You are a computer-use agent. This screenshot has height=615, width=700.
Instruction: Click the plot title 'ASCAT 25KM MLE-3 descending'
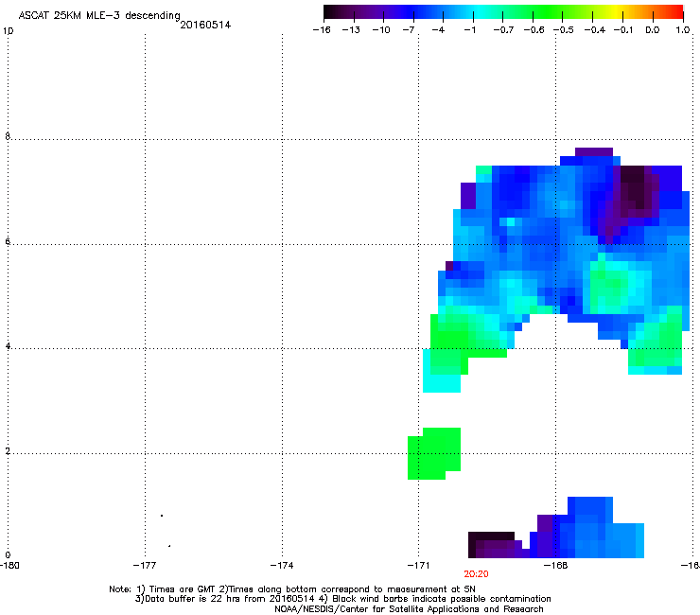click(x=99, y=16)
